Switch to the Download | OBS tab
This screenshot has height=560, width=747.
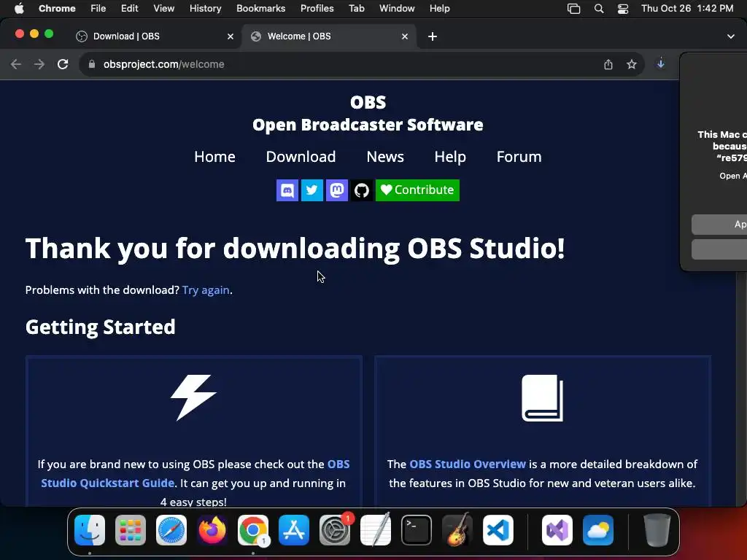pos(152,36)
